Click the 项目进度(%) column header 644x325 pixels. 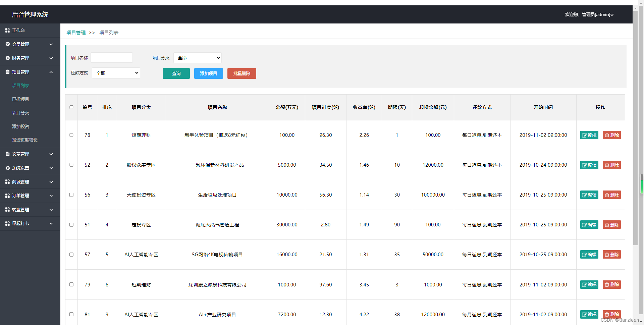[x=326, y=107]
